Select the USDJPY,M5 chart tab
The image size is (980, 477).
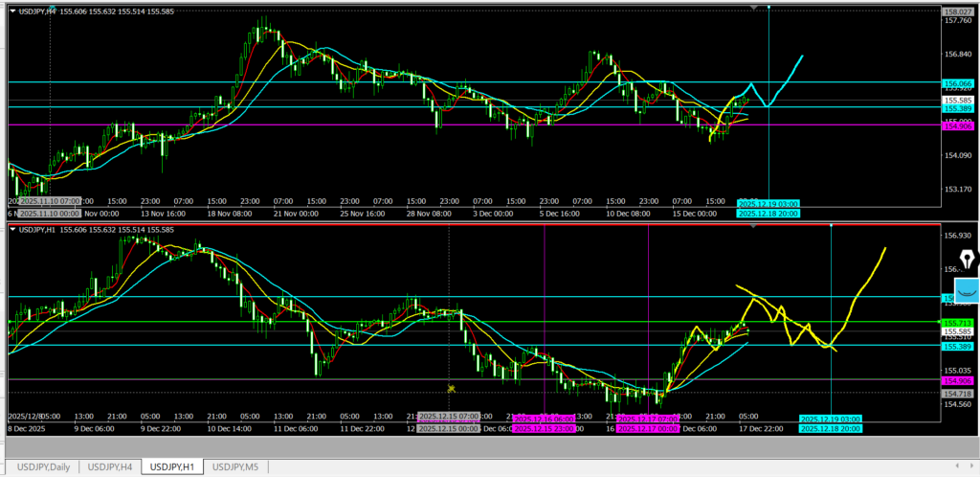point(236,466)
